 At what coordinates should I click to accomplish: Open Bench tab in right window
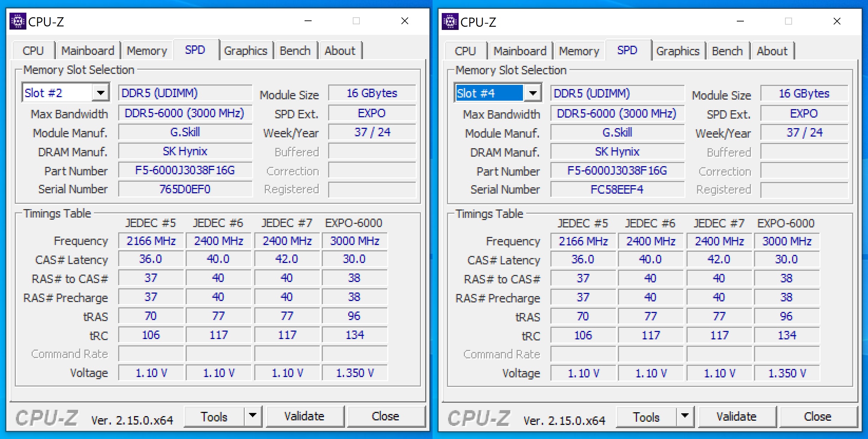pyautogui.click(x=727, y=51)
